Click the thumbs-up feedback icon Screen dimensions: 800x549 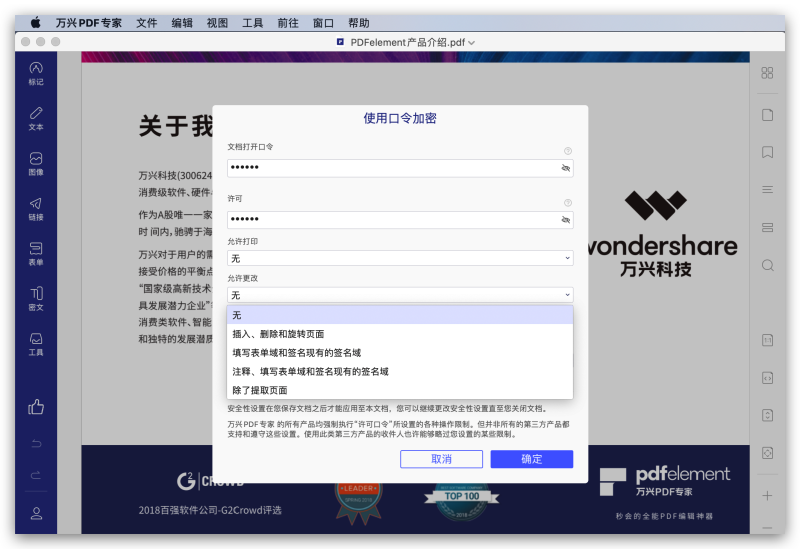tap(36, 407)
